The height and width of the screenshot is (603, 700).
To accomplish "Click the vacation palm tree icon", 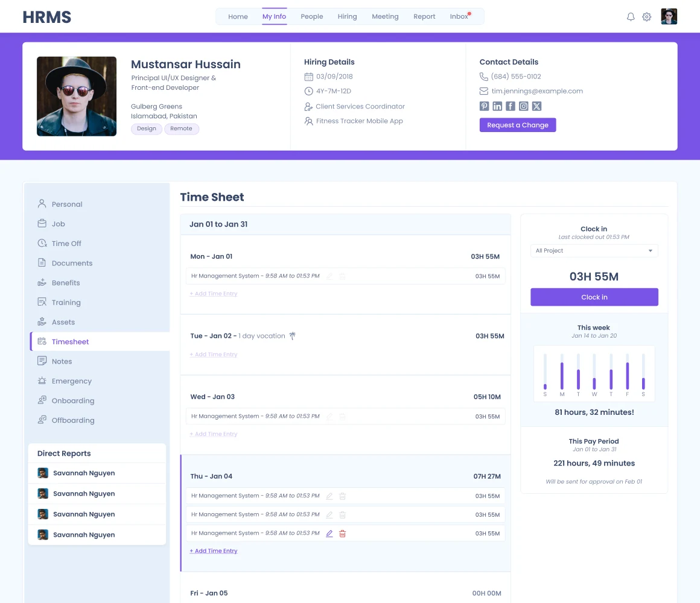I will tap(293, 336).
